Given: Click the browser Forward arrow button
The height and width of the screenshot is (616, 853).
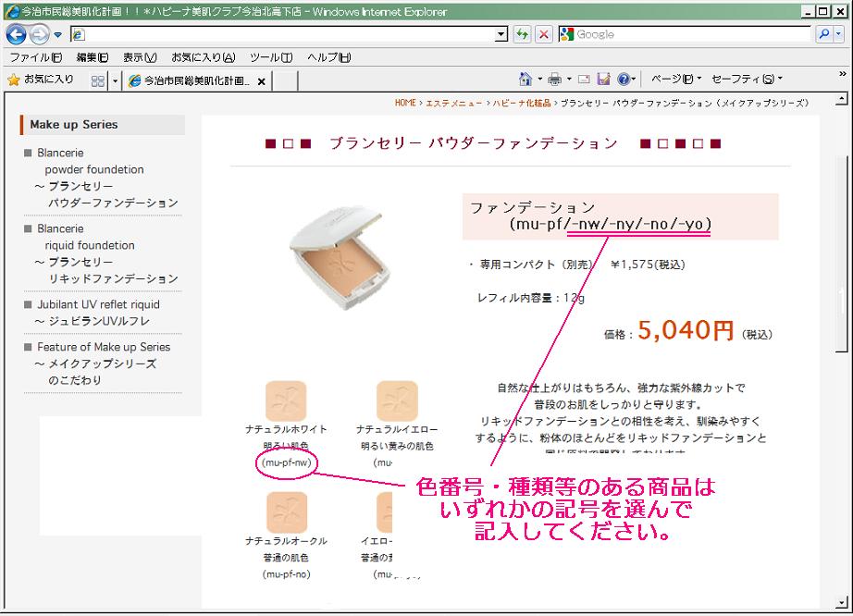Looking at the screenshot, I should click(x=40, y=35).
